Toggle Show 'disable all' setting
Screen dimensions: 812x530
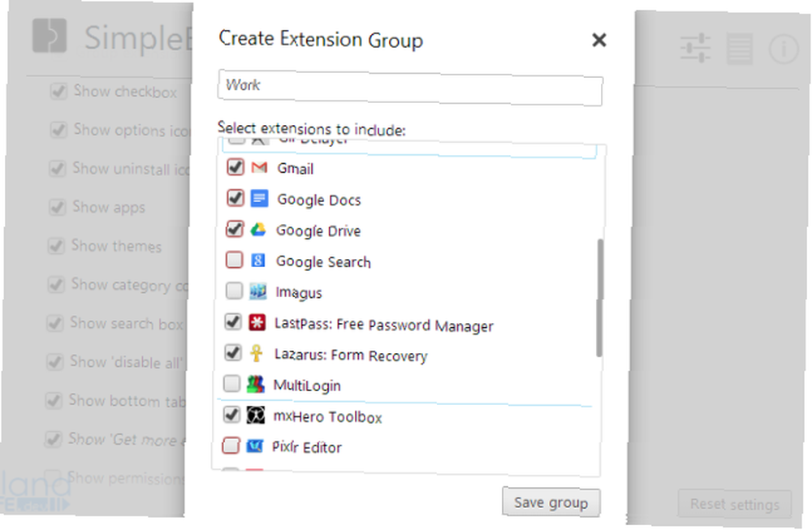(x=54, y=362)
